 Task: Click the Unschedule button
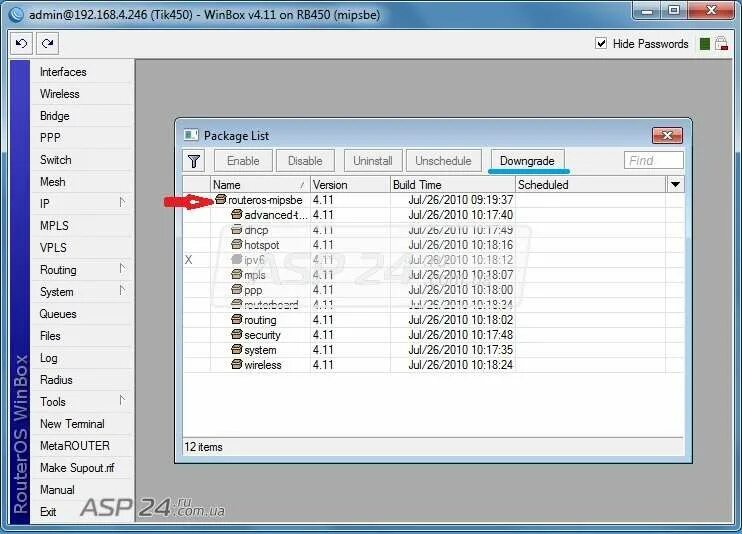click(443, 161)
